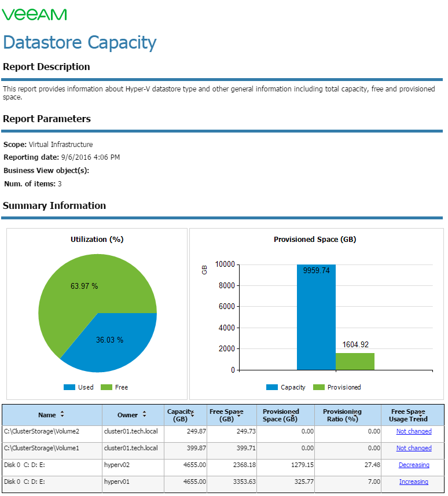Viewport: 448px width, 496px height.
Task: Select the C:\ClusterStorage\Volume2 name cell
Action: [x=52, y=433]
